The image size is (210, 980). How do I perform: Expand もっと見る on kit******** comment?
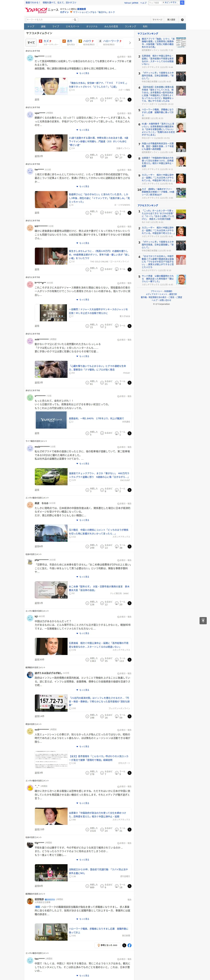83,243
